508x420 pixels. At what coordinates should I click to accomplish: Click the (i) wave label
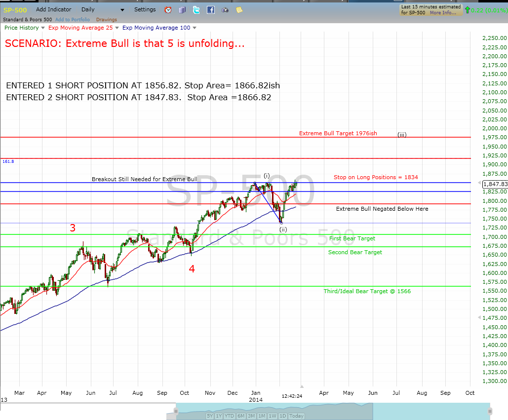click(267, 176)
